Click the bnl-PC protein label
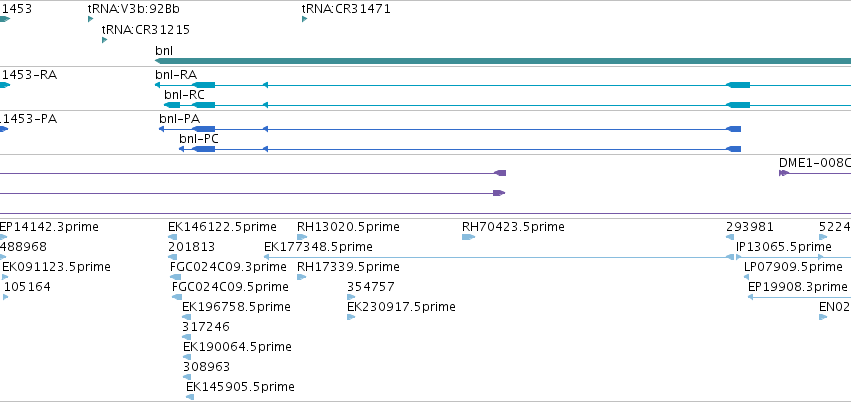This screenshot has width=851, height=402. 199,139
